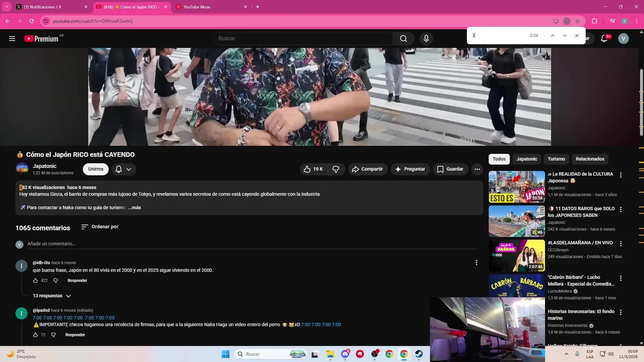Screen dimensions: 644x362
Task: Click the search magnifier button
Action: point(404,39)
